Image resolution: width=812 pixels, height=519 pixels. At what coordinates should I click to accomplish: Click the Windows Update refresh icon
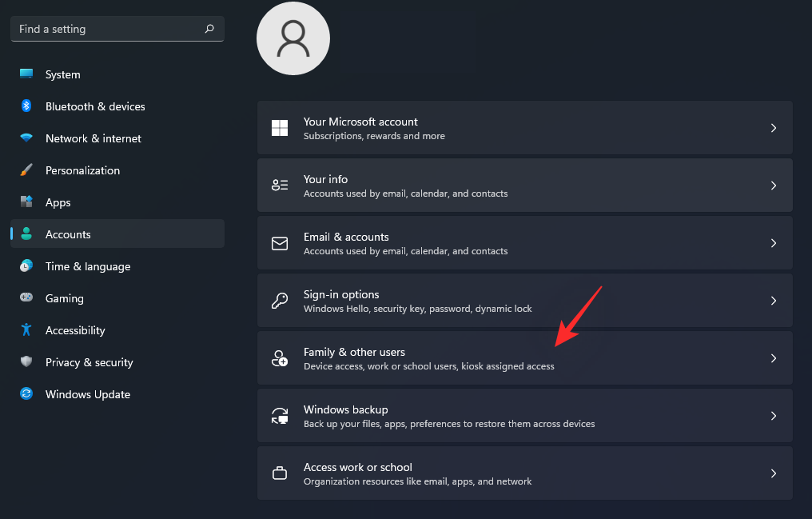(26, 393)
